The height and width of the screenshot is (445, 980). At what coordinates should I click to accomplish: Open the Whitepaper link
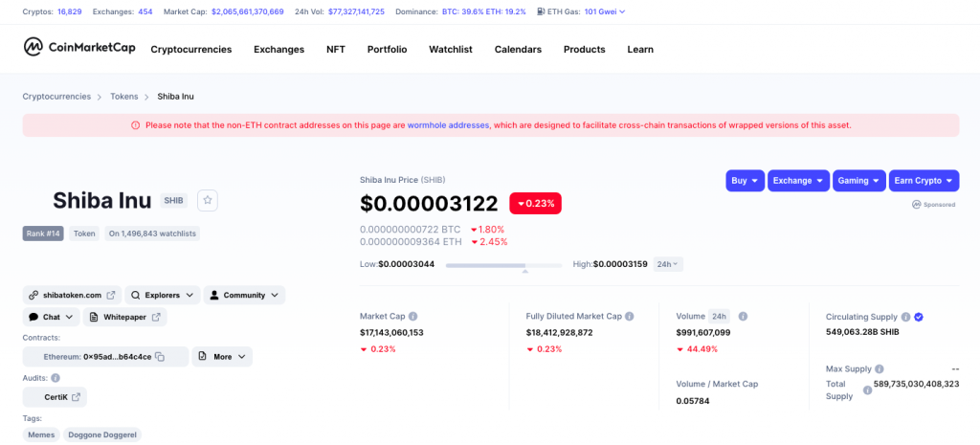tap(125, 317)
